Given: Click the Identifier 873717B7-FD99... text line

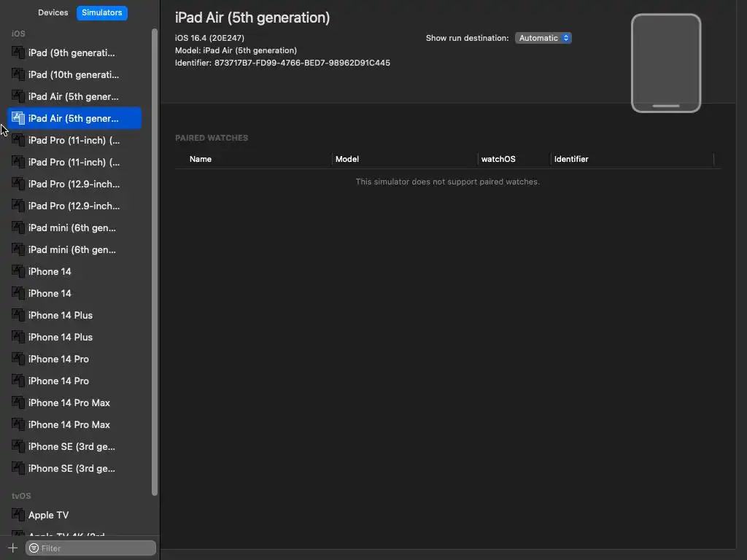Looking at the screenshot, I should pyautogui.click(x=282, y=63).
